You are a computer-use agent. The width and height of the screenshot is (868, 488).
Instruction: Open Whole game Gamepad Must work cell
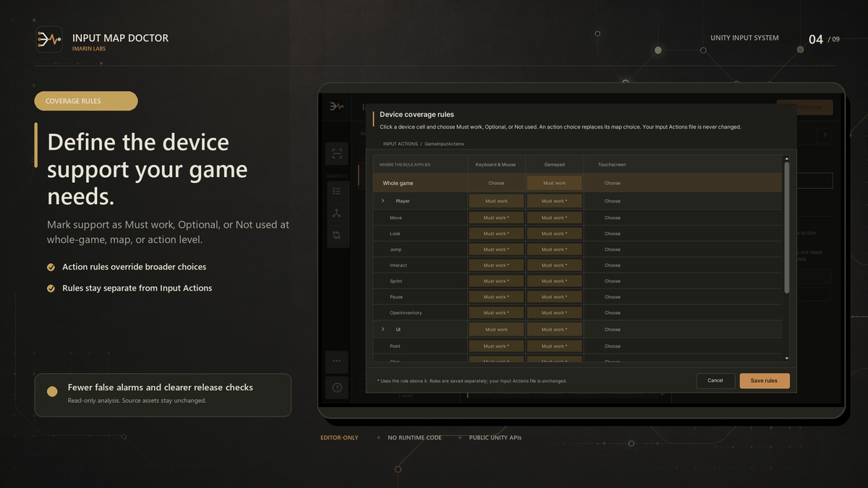[x=554, y=183]
